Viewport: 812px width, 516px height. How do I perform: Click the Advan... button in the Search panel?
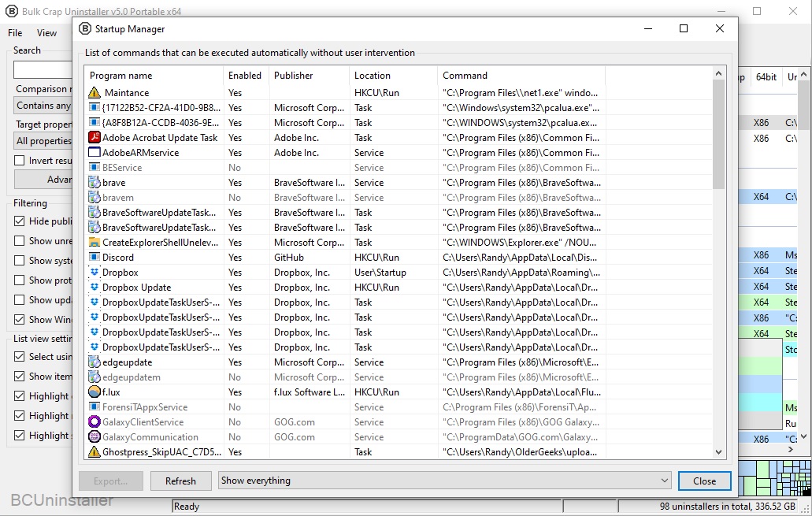pyautogui.click(x=43, y=180)
